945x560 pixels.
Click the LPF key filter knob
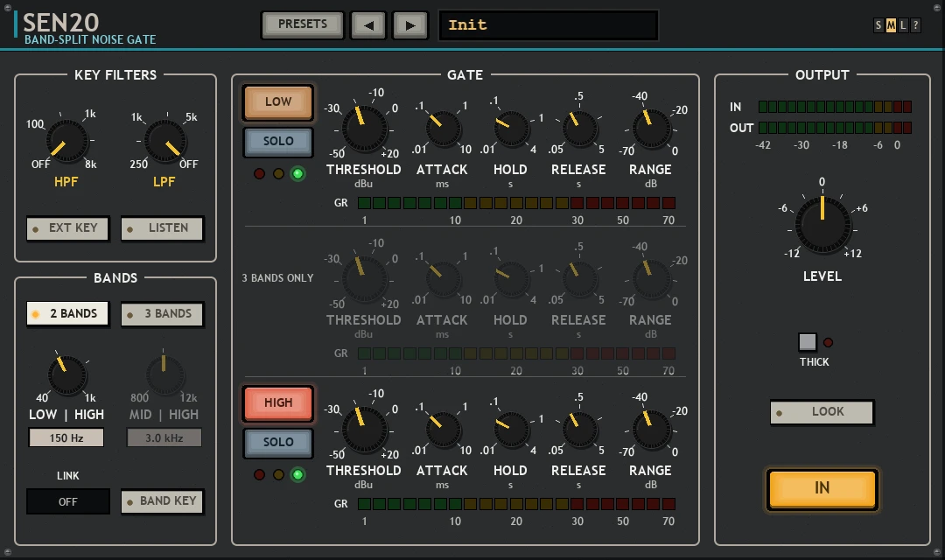pos(164,141)
